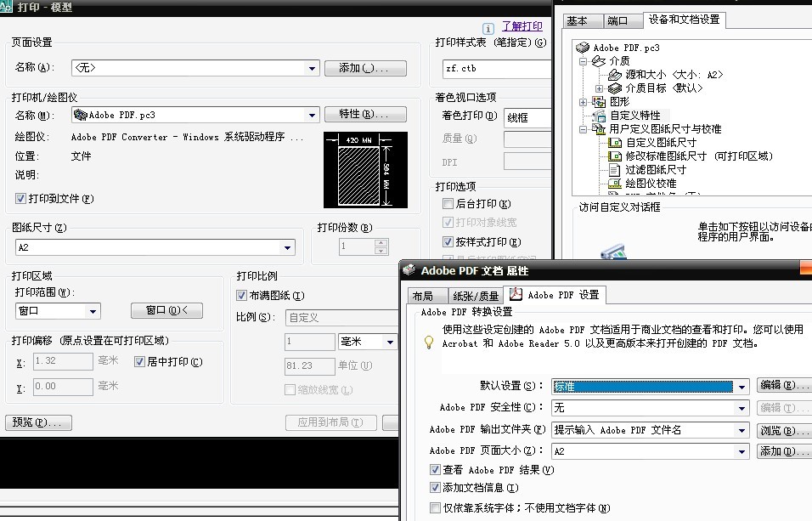
Task: Open the 了解打印 link
Action: 522,25
